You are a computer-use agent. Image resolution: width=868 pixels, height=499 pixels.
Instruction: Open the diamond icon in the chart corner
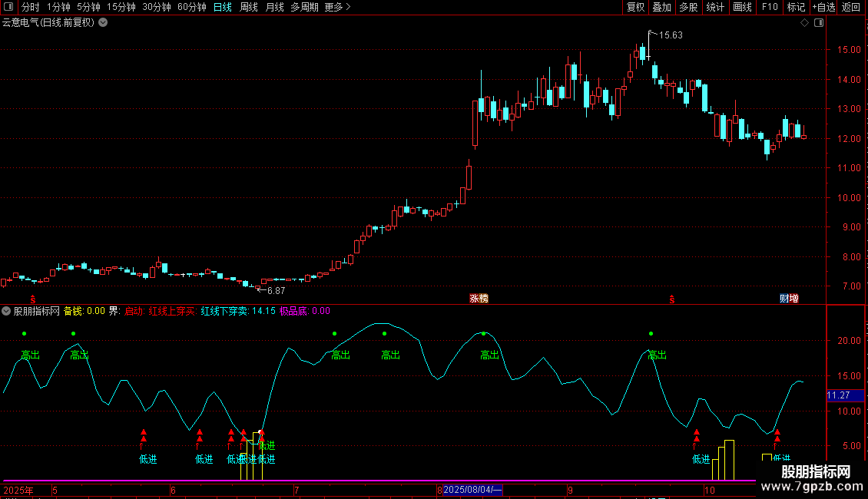(804, 23)
